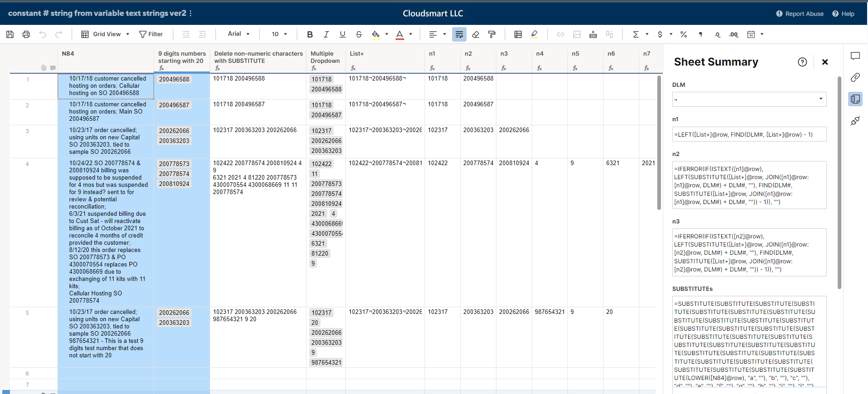This screenshot has width=868, height=394.
Task: Click the insert hyperlink icon
Action: pos(561,34)
